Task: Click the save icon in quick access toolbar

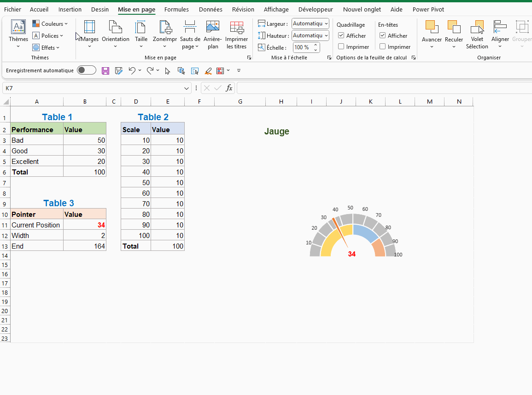Action: tap(105, 70)
